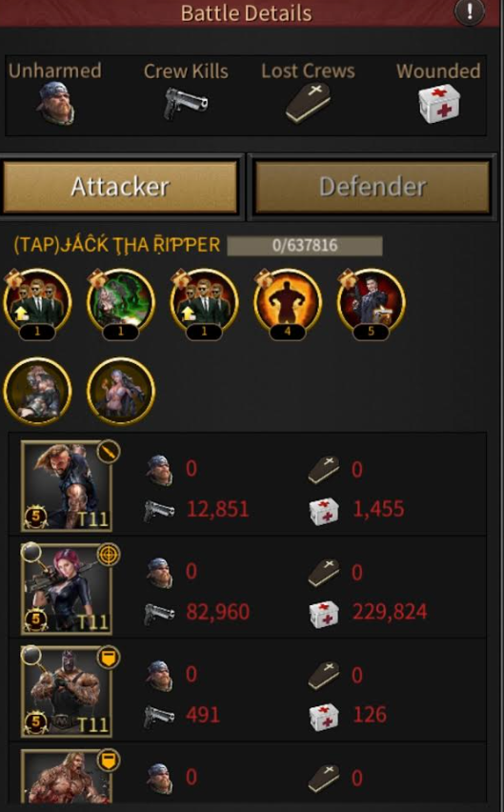The width and height of the screenshot is (504, 812).
Task: Select the silver-haired woman round portrait
Action: pos(121,391)
